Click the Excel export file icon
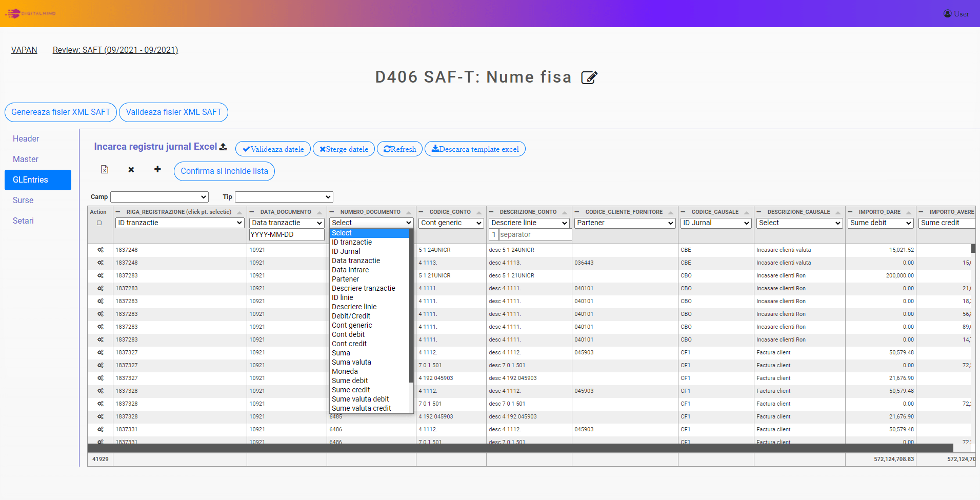 (x=105, y=170)
